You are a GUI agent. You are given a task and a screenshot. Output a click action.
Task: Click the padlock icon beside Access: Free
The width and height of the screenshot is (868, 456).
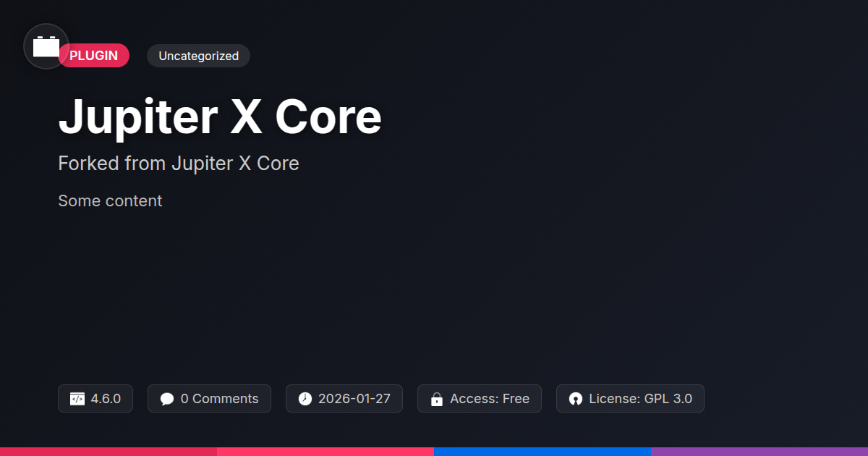tap(437, 399)
